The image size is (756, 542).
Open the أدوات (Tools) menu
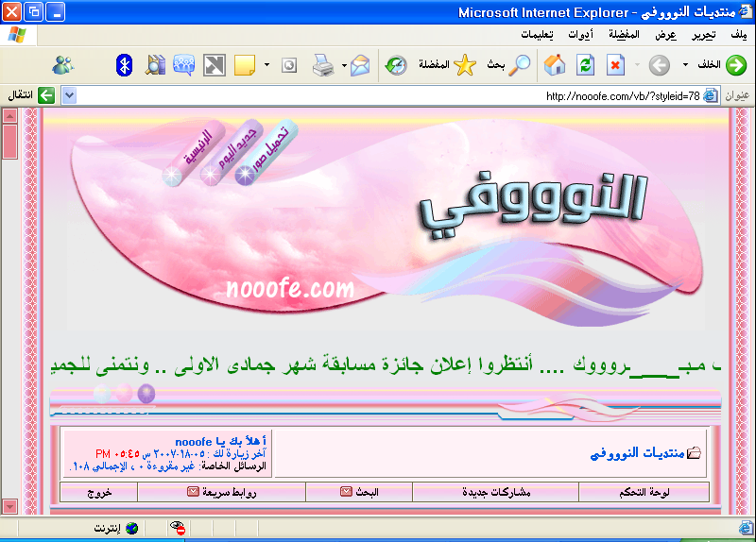tap(580, 34)
